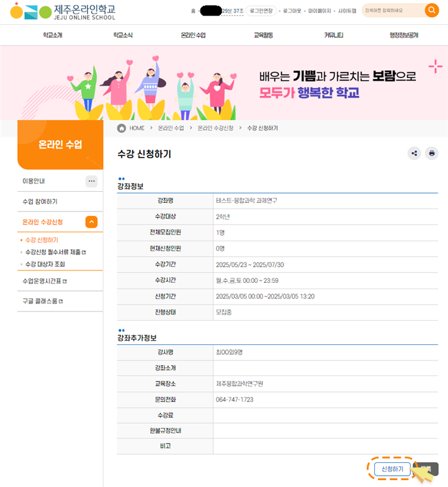Image resolution: width=448 pixels, height=487 pixels.
Task: Expand 이용안내 with the three-dot button
Action: pos(92,181)
